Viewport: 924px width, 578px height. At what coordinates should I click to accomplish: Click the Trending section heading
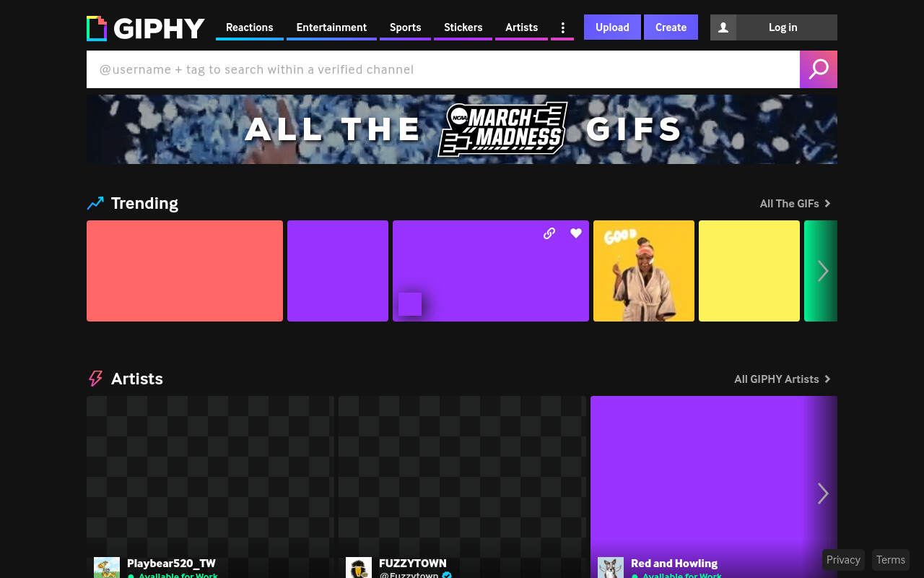point(144,203)
